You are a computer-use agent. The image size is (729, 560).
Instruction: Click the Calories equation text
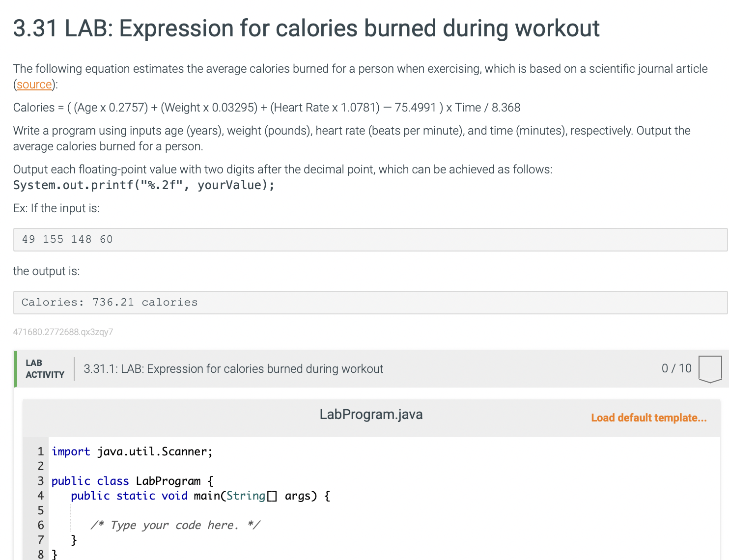(x=267, y=107)
